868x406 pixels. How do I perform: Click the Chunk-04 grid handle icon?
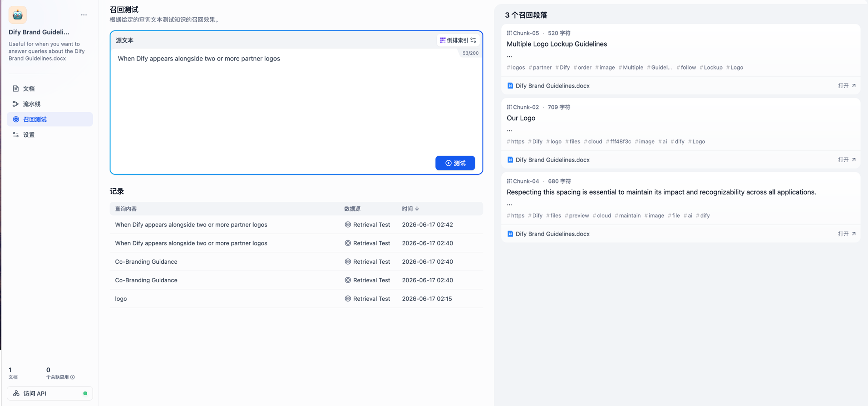[509, 181]
